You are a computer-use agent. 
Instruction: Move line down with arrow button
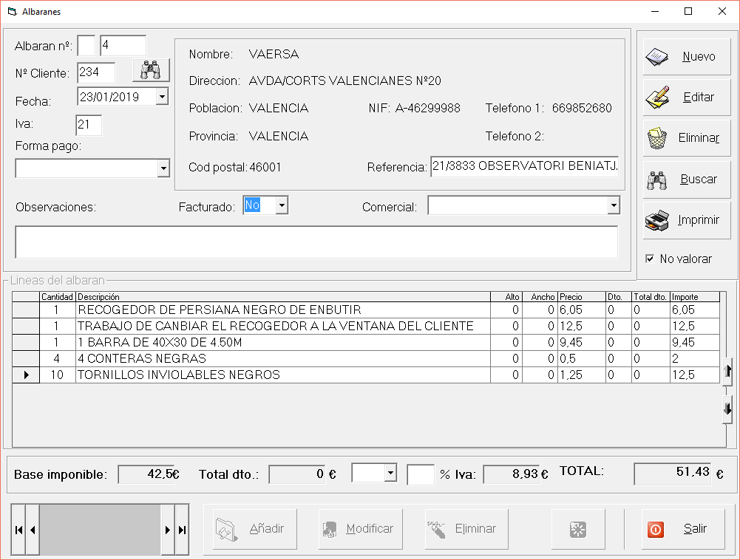tap(727, 409)
